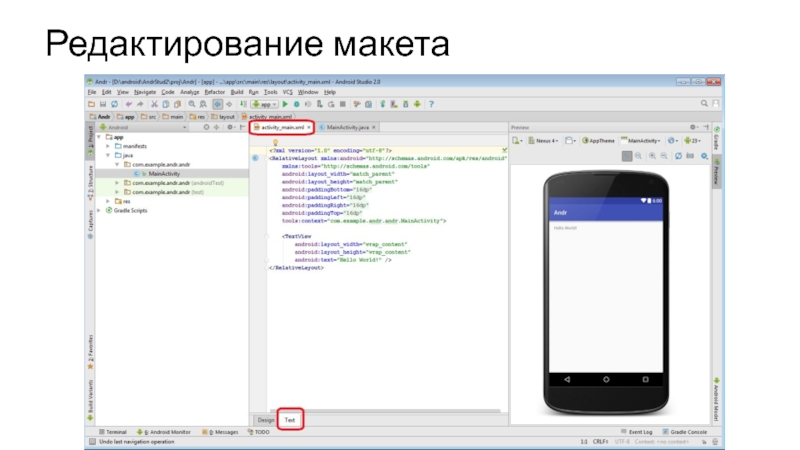800x450 pixels.
Task: Run the app with the green play button
Action: tap(284, 103)
